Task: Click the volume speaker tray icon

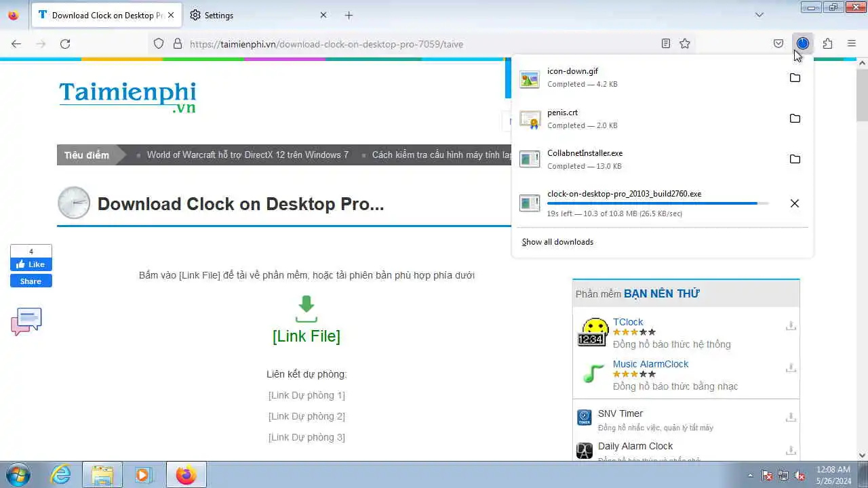Action: (x=800, y=475)
